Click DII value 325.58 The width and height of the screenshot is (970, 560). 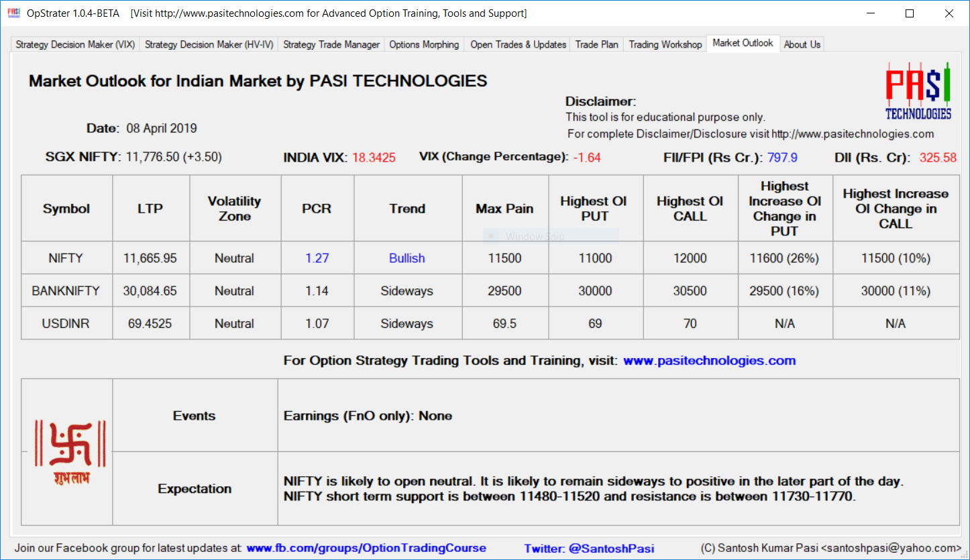point(938,158)
